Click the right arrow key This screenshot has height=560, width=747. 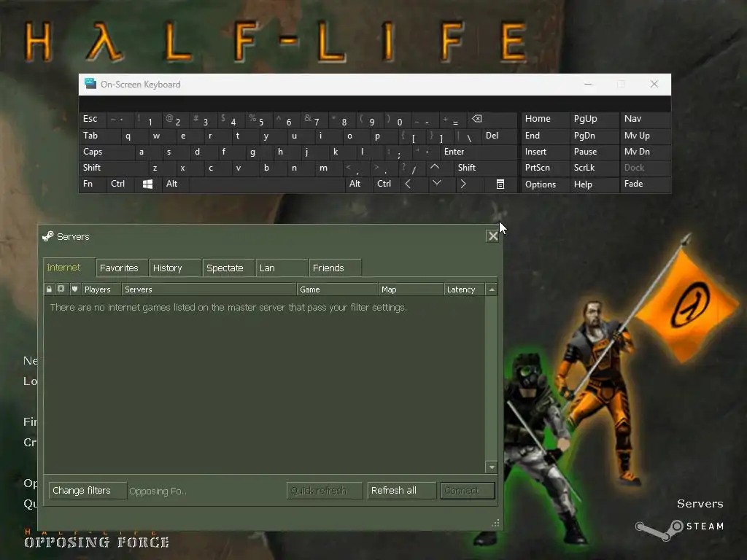[x=463, y=184]
